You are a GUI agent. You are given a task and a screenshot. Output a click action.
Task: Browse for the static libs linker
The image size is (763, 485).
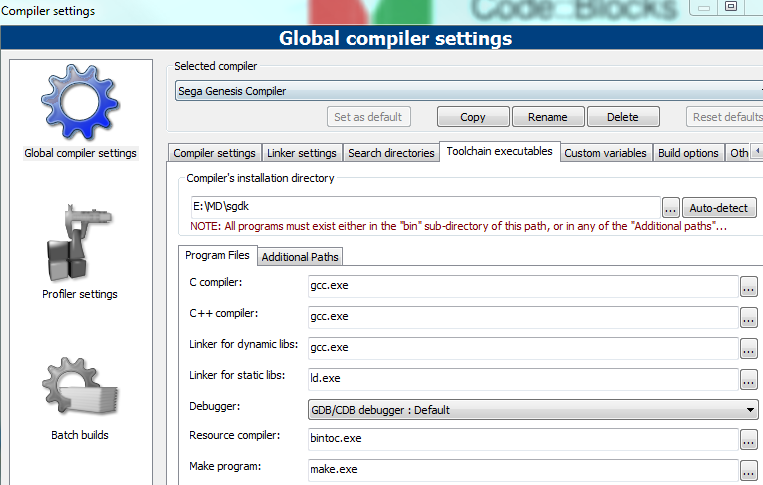tap(748, 379)
